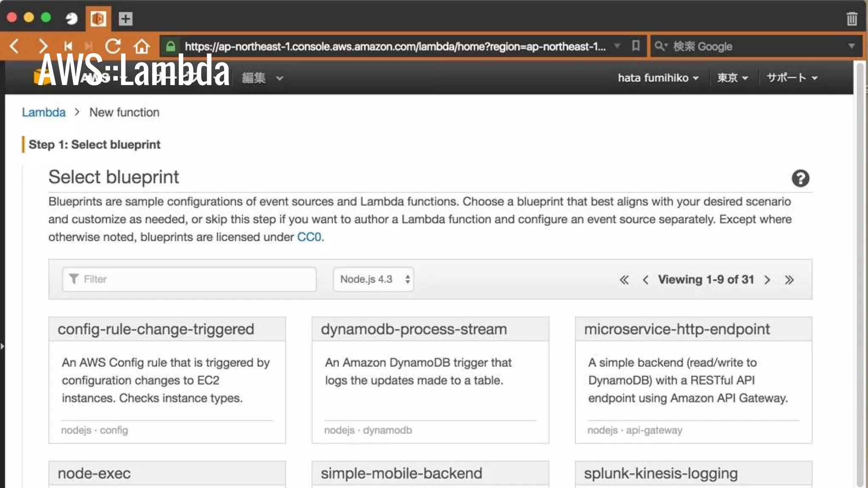Go to the browser home page
The height and width of the screenshot is (488, 868).
click(x=142, y=46)
